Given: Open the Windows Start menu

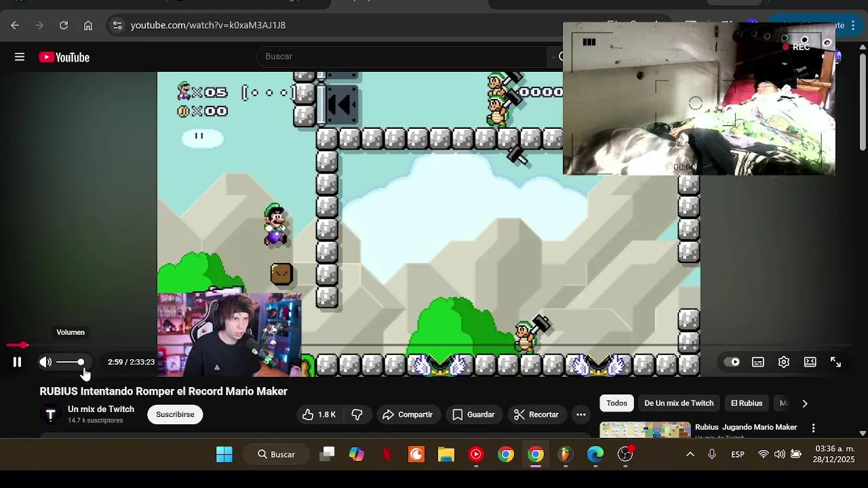Looking at the screenshot, I should tap(224, 454).
